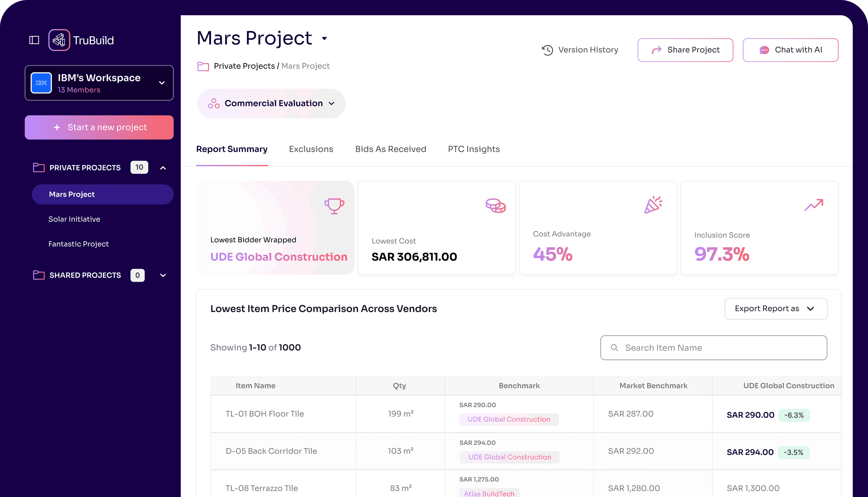This screenshot has width=868, height=497.
Task: Click the party popper icon on Cost Advantage
Action: (653, 205)
